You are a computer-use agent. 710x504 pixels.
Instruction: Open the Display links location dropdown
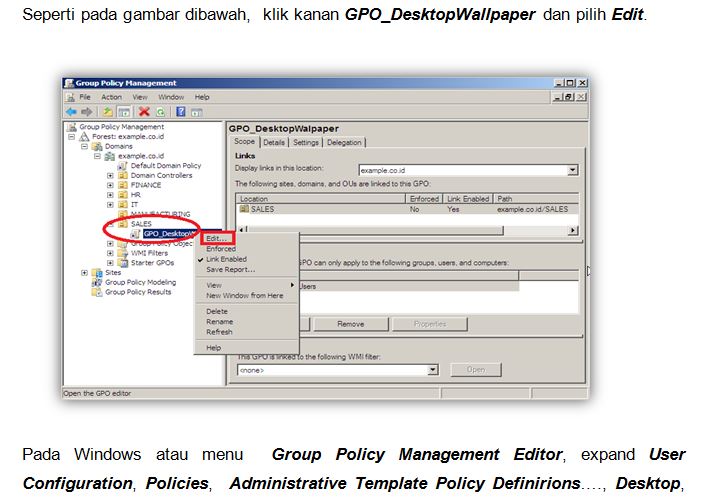click(573, 170)
